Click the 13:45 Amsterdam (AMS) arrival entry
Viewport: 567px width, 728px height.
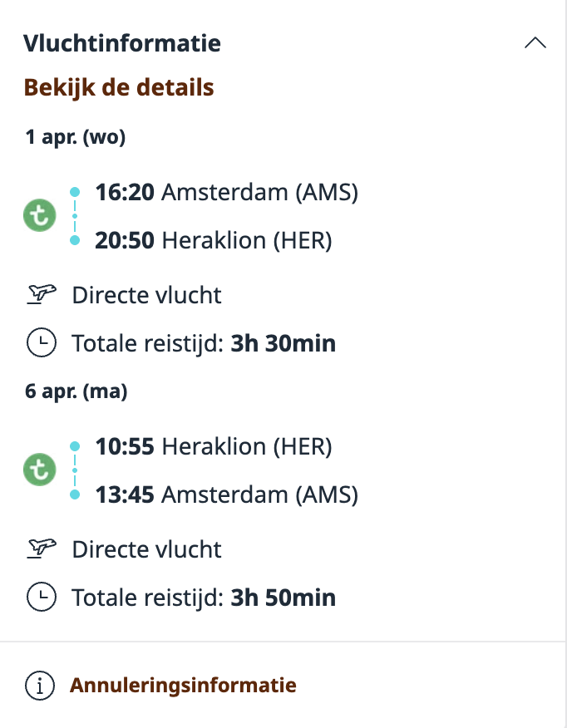[x=226, y=494]
